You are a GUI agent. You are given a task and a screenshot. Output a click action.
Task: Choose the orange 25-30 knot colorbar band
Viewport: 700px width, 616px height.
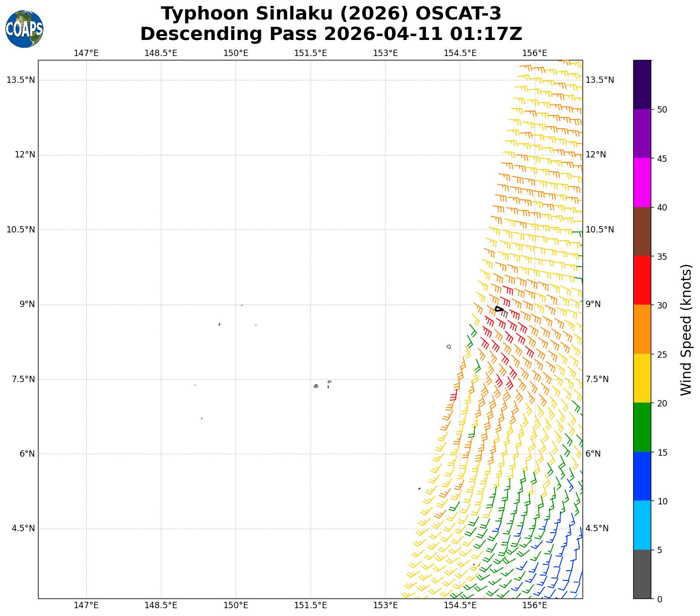pyautogui.click(x=642, y=329)
